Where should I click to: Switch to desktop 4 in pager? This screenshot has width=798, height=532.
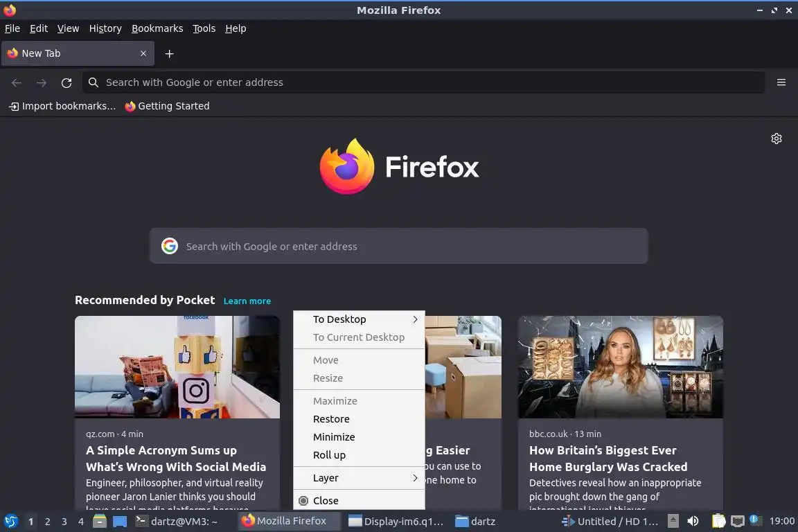(81, 522)
